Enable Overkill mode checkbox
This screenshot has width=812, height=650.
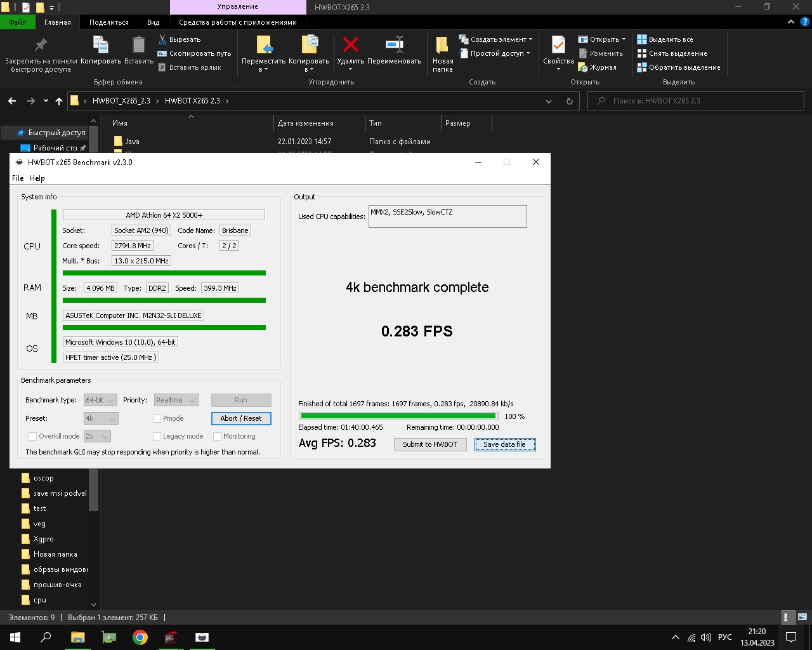click(32, 436)
